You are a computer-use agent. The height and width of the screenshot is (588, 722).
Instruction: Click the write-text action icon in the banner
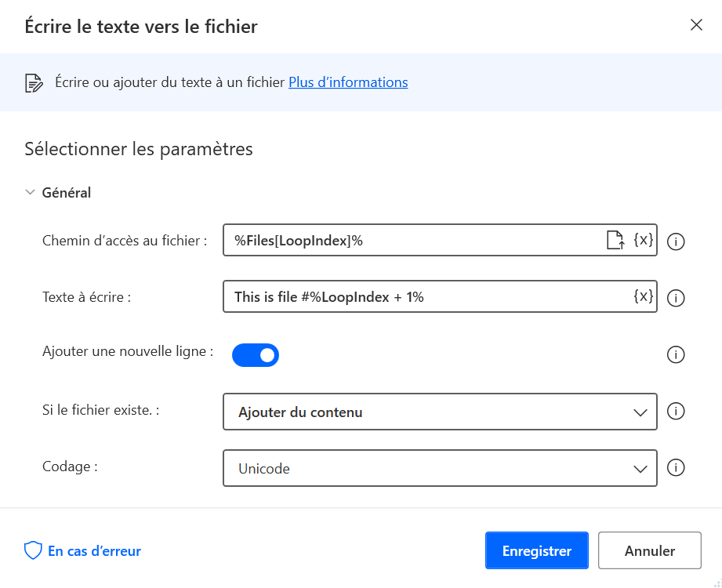click(x=32, y=82)
